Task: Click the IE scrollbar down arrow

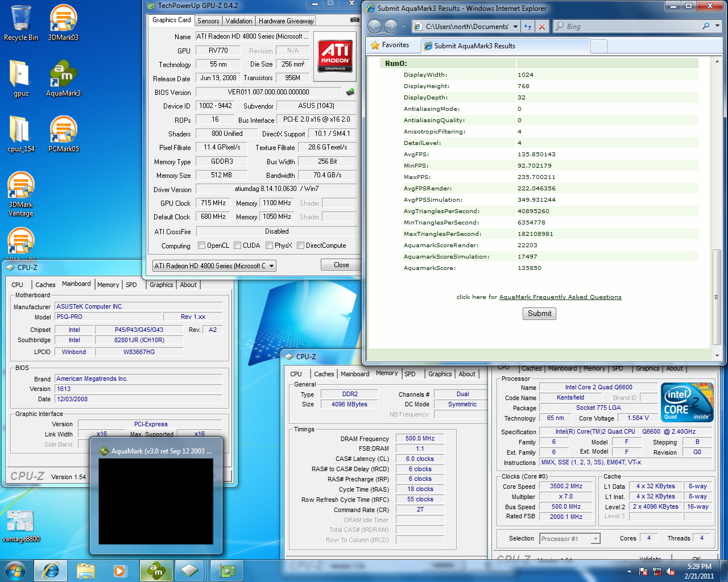Action: [717, 356]
